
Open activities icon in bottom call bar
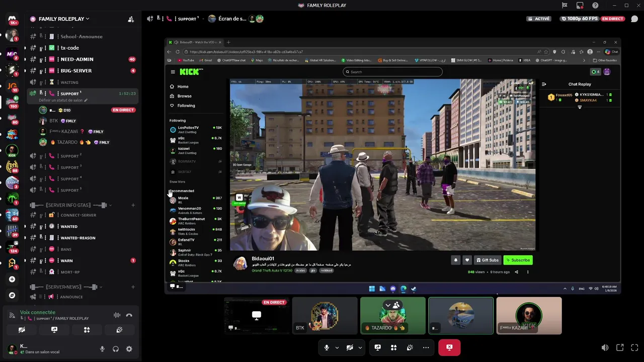[393, 347]
